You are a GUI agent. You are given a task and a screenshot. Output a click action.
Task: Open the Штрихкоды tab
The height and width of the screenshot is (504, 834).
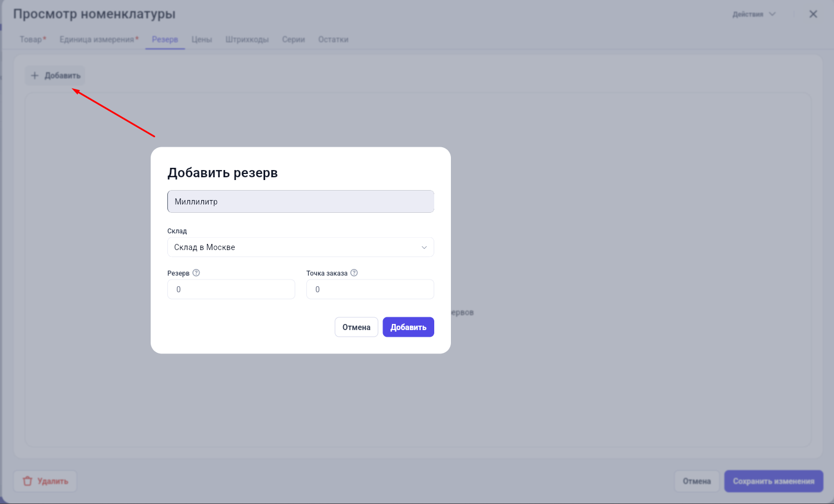[x=247, y=39]
